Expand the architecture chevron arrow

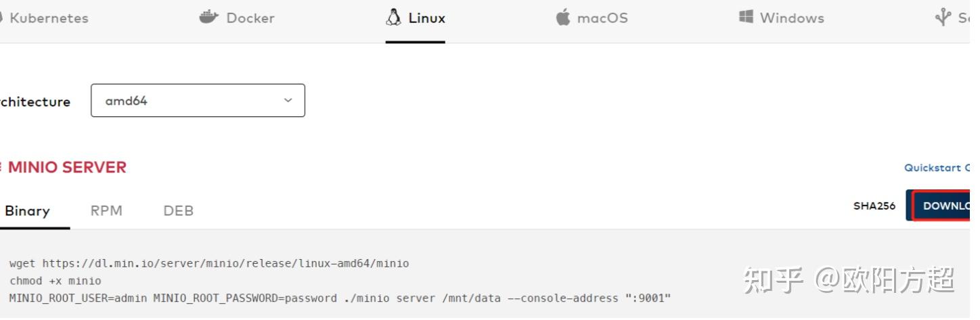tap(288, 100)
